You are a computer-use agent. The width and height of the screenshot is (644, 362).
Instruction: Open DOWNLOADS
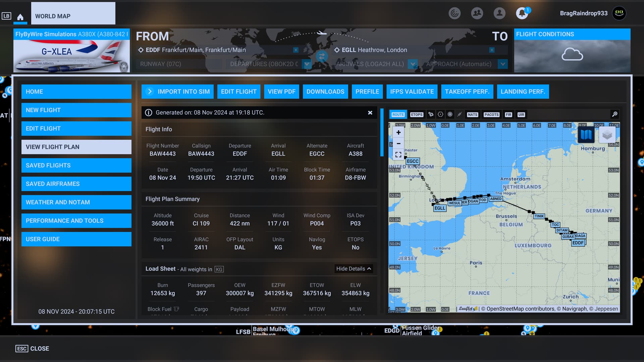[x=325, y=92]
